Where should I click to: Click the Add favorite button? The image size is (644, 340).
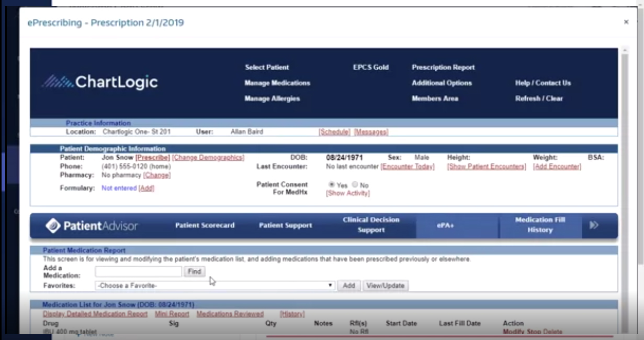(x=348, y=286)
